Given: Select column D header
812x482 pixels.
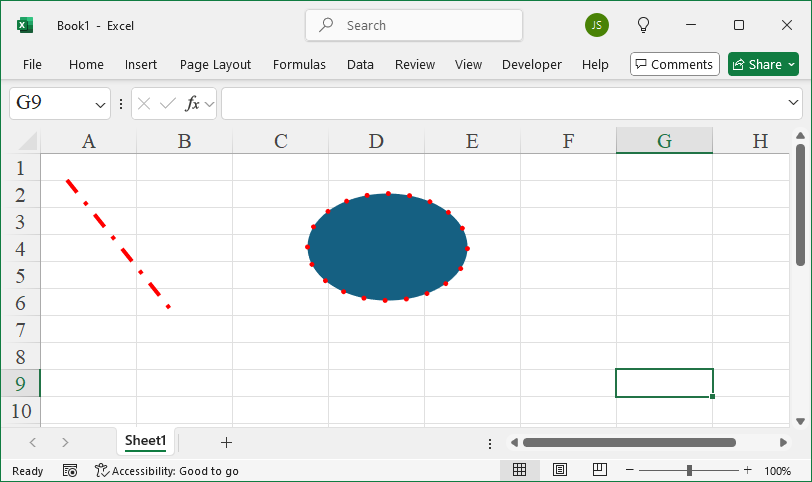Looking at the screenshot, I should pos(376,141).
